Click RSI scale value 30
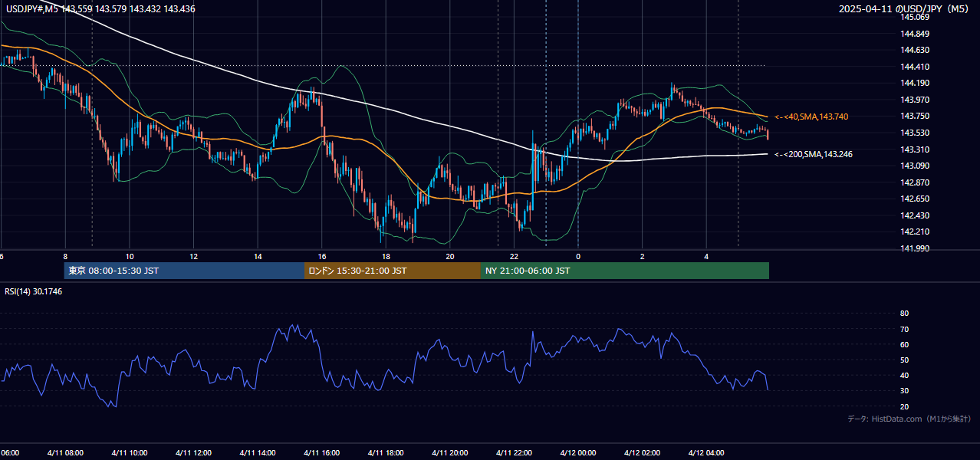The width and height of the screenshot is (980, 460). click(904, 391)
